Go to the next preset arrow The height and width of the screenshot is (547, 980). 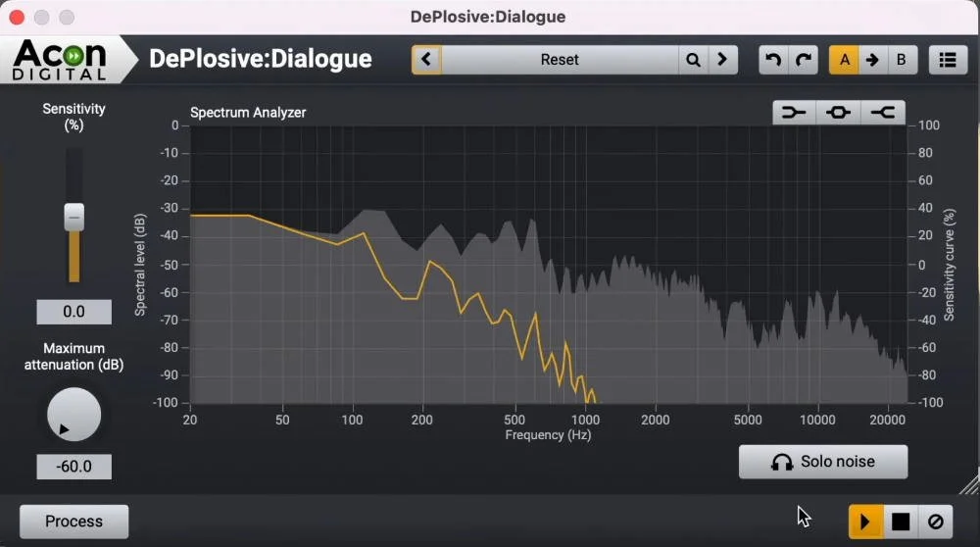(x=722, y=60)
